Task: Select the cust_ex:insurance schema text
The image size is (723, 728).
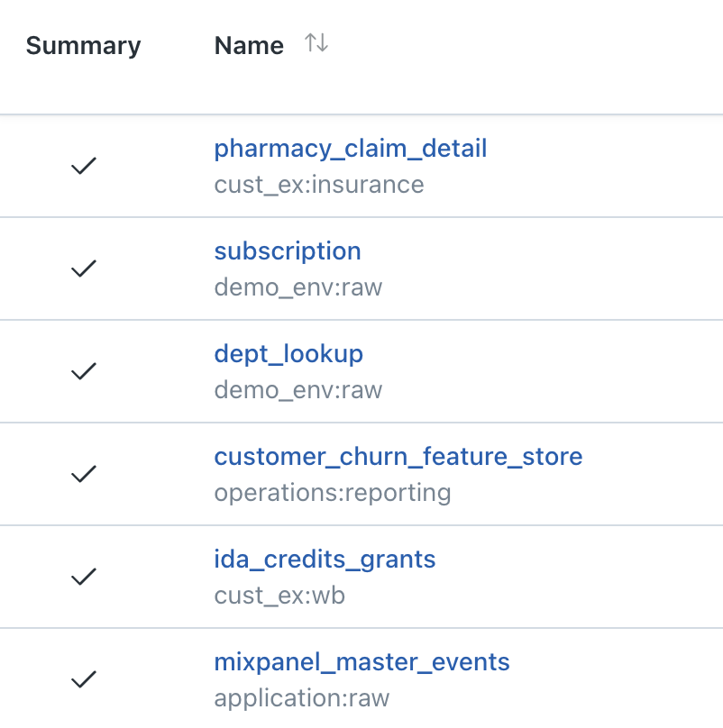Action: [x=319, y=185]
